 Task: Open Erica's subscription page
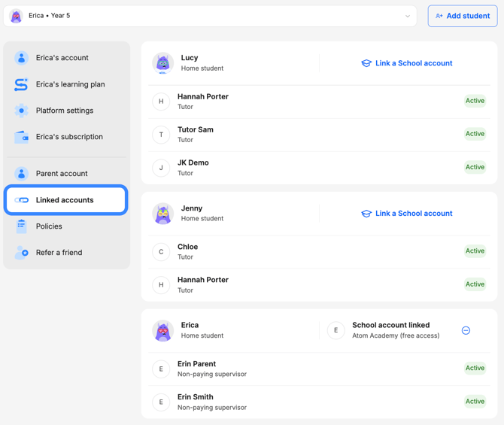click(x=66, y=137)
